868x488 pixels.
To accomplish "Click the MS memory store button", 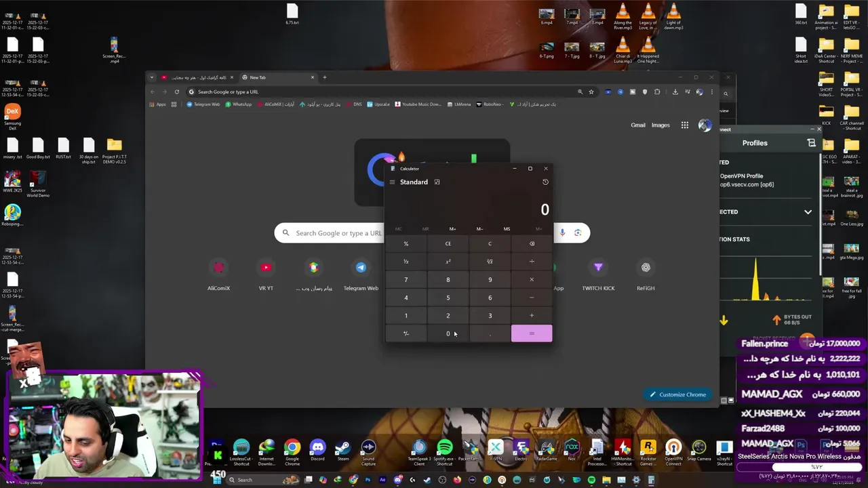I will [x=507, y=229].
